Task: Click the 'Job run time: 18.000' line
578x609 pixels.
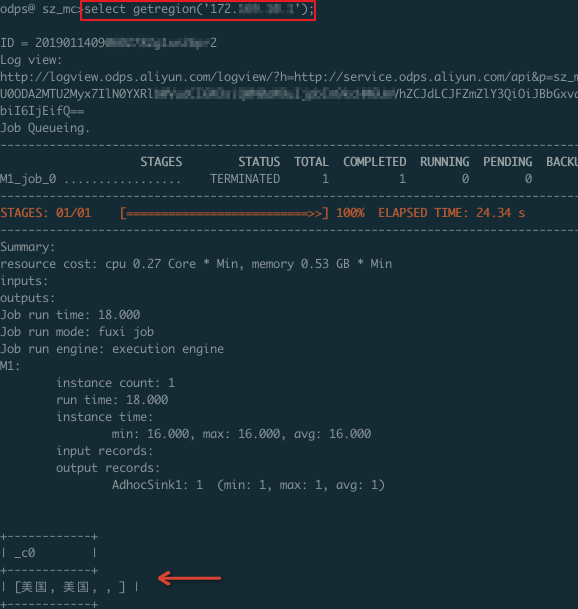Action: pyautogui.click(x=70, y=315)
